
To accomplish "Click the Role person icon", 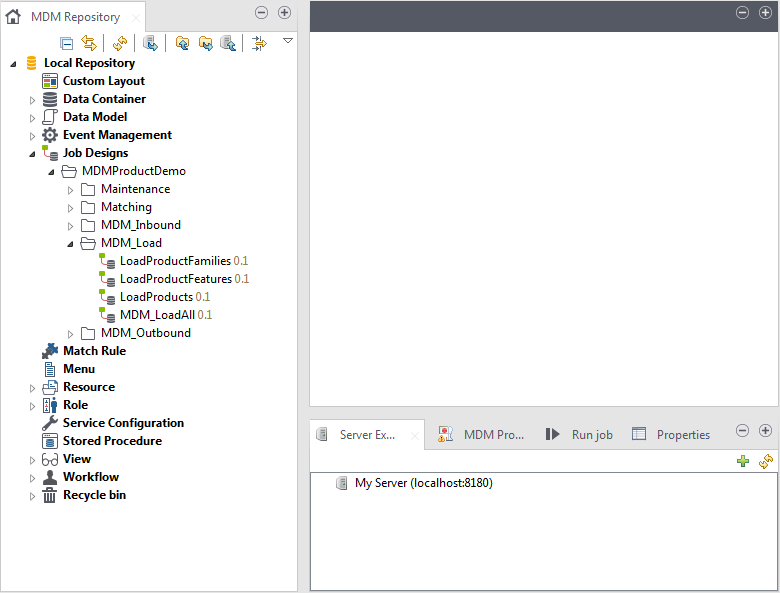I will 50,405.
